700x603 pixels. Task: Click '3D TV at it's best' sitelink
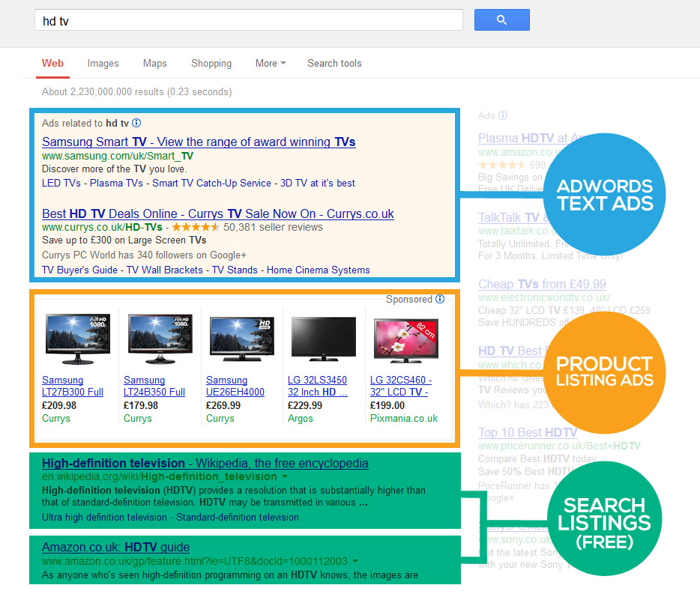coord(318,183)
